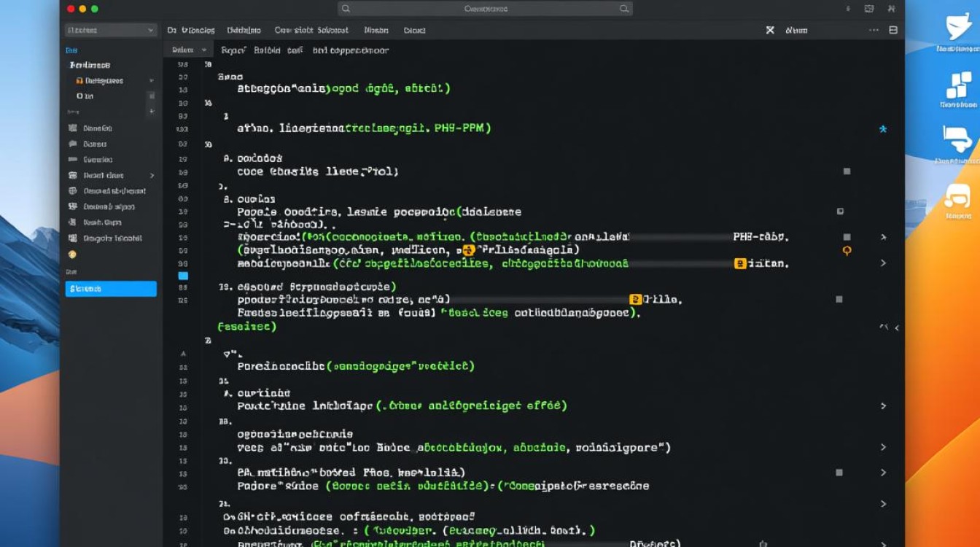Toggle the blue marker in the line number gutter
The height and width of the screenshot is (547, 980).
pyautogui.click(x=183, y=276)
